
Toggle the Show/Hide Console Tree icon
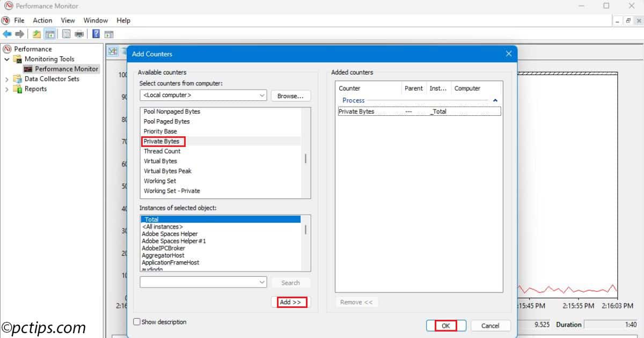(x=49, y=34)
